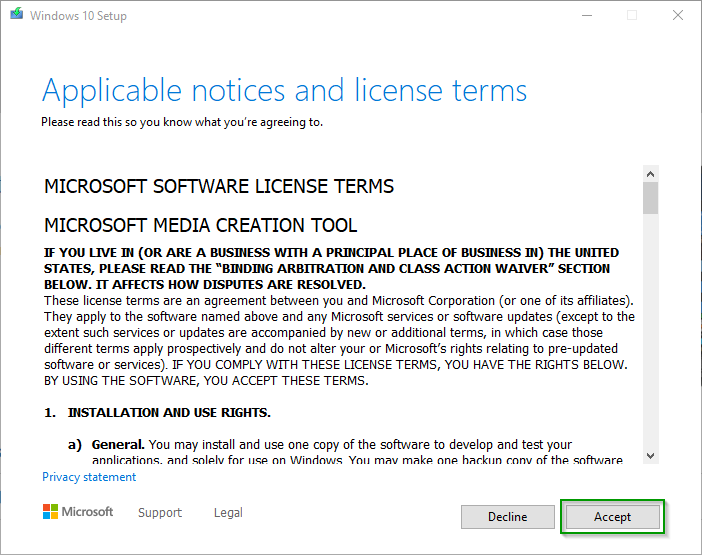Viewport: 702px width, 555px height.
Task: Open the Support link
Action: pyautogui.click(x=160, y=513)
